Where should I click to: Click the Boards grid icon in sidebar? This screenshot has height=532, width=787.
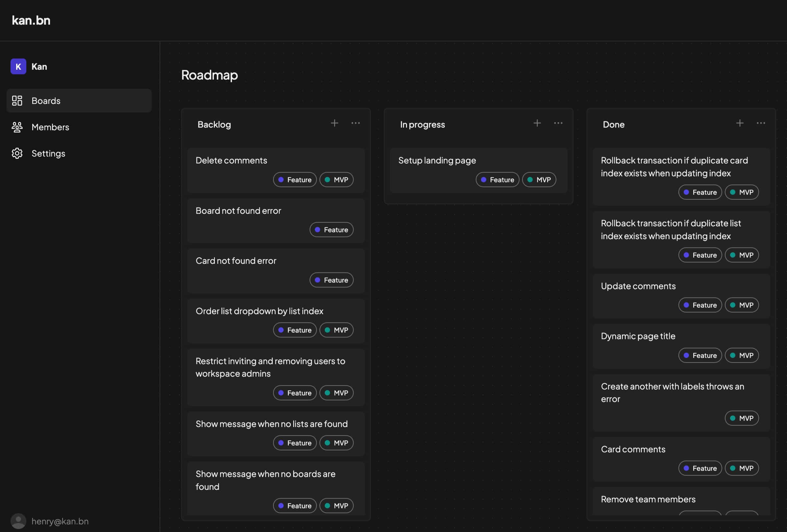17,101
